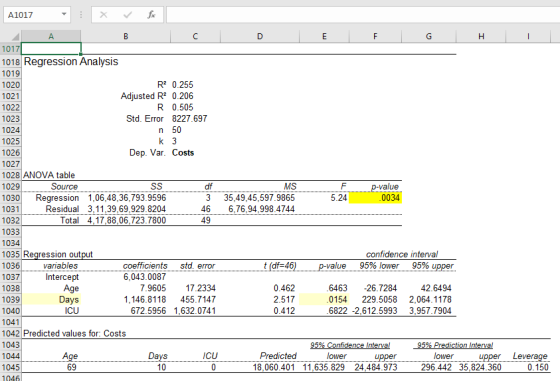Click the Predicted value 18,060.401
560x381 pixels.
274,367
